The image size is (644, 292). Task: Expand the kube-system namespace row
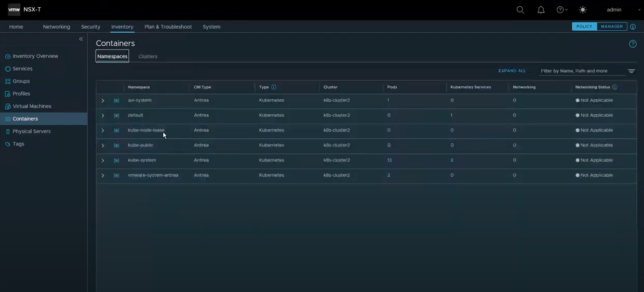[x=103, y=161]
